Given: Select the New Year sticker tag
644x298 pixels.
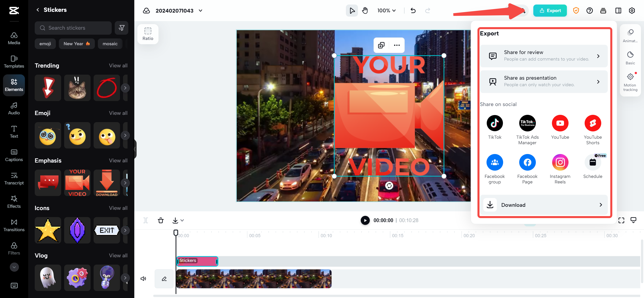Looking at the screenshot, I should click(x=76, y=43).
